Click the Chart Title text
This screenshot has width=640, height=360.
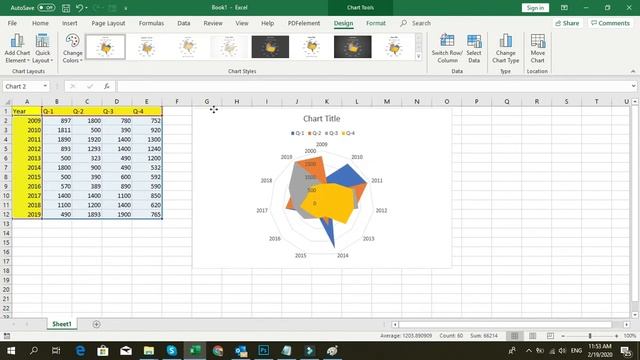pyautogui.click(x=322, y=119)
